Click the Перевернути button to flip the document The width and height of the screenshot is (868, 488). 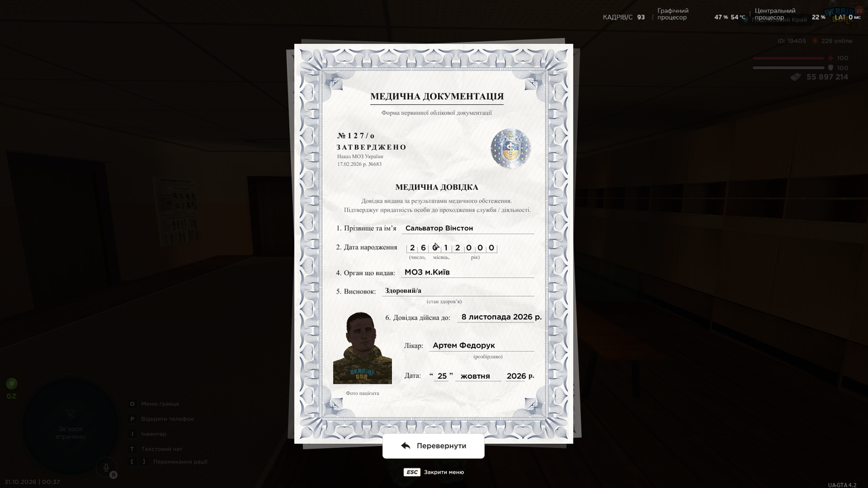point(433,446)
